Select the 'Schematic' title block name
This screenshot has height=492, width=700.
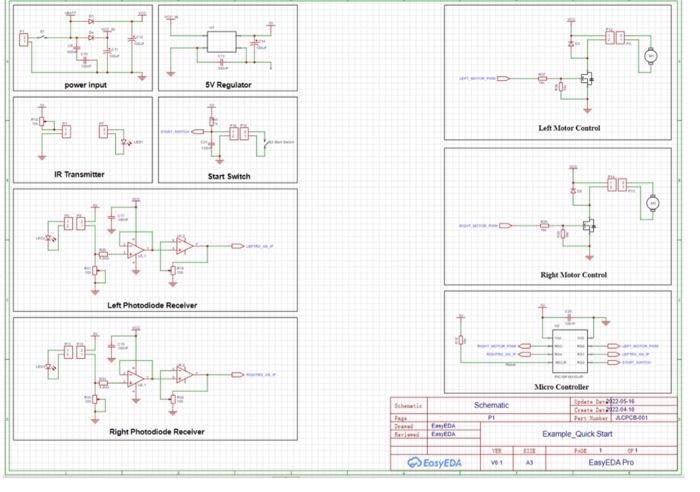[x=491, y=405]
